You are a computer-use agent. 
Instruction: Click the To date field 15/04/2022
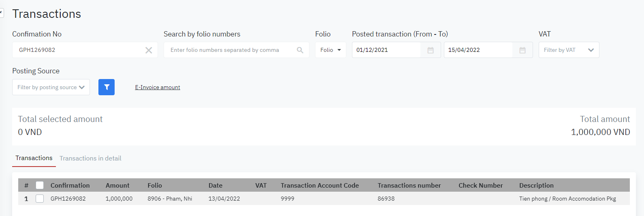[x=478, y=50]
